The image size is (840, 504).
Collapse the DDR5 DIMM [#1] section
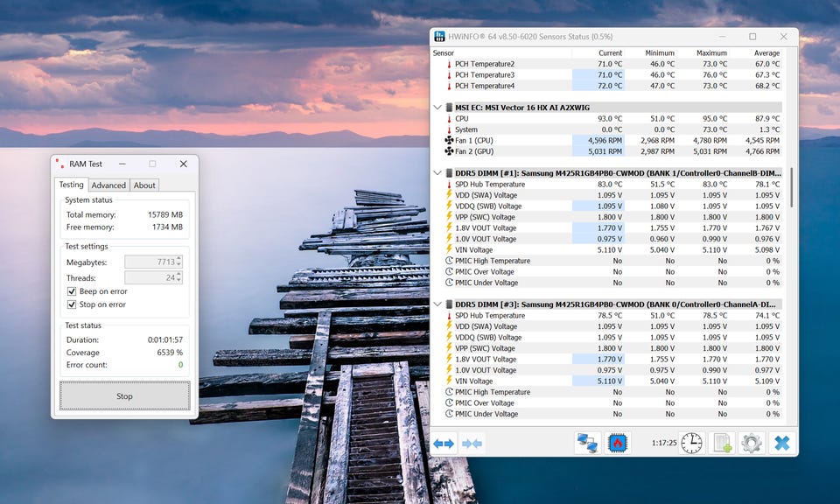click(x=437, y=173)
